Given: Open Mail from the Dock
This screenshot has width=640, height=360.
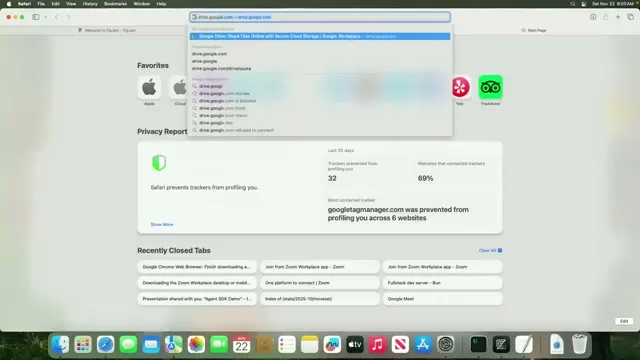Looking at the screenshot, I should click(x=151, y=344).
